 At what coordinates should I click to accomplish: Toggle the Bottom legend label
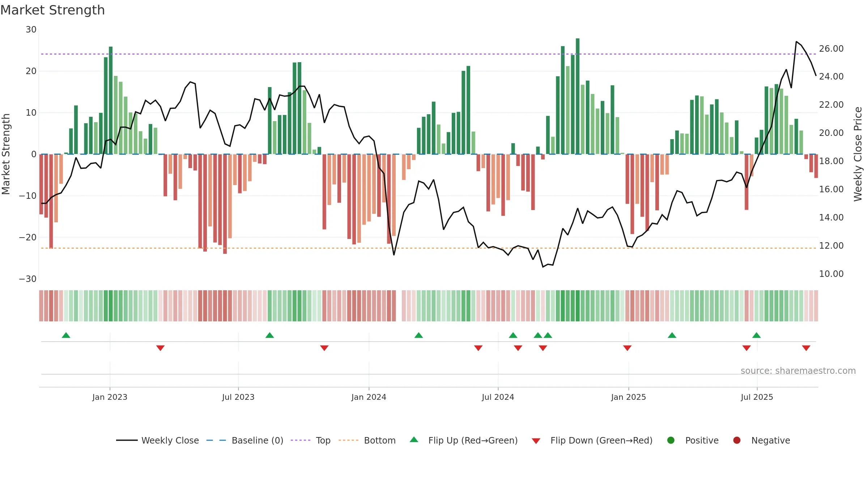380,441
